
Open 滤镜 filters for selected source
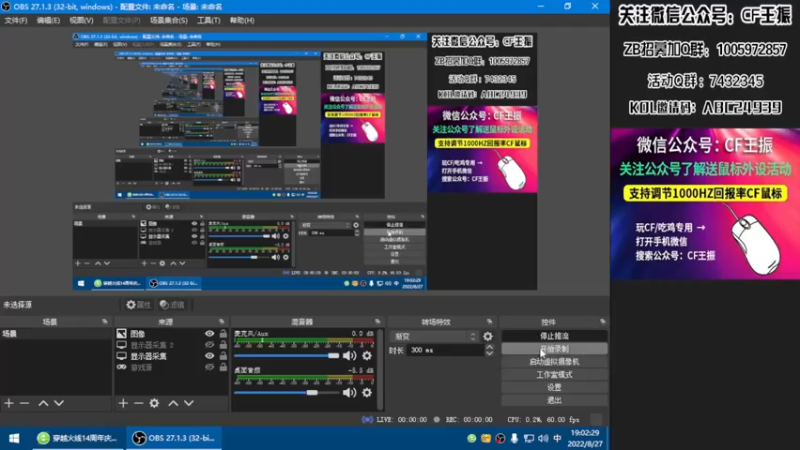pyautogui.click(x=172, y=305)
